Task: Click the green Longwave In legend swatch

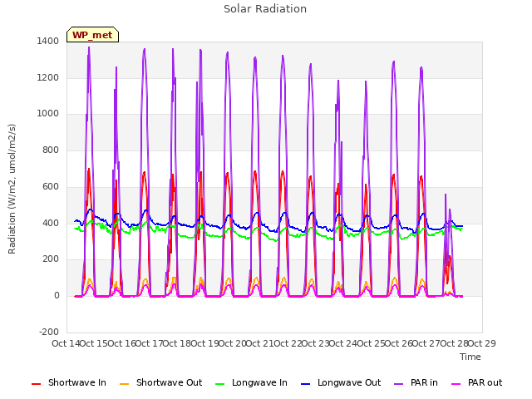Action: 220,384
